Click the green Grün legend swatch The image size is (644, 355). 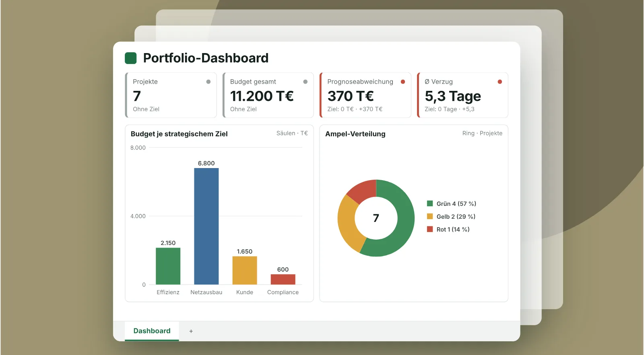[x=430, y=203]
